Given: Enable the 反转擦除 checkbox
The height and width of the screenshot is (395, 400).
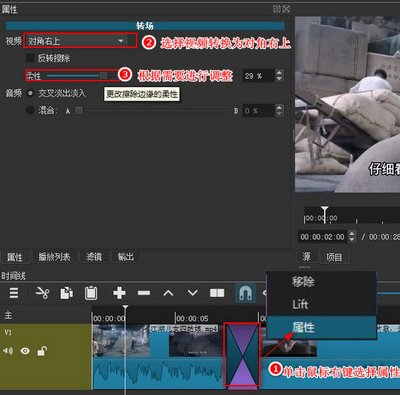Looking at the screenshot, I should coord(30,58).
